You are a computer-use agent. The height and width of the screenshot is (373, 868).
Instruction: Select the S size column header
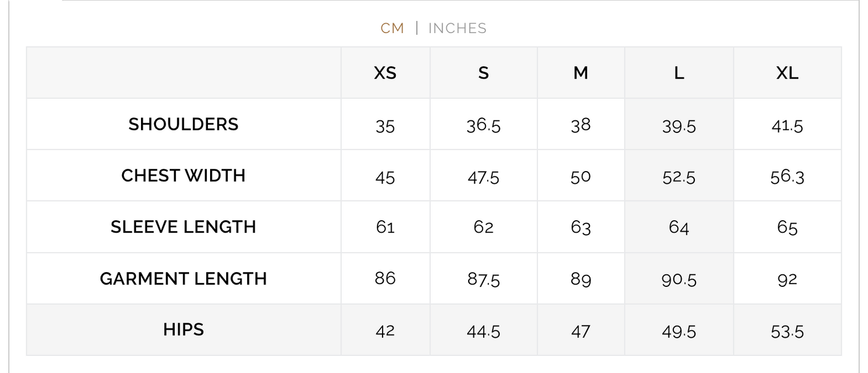483,73
